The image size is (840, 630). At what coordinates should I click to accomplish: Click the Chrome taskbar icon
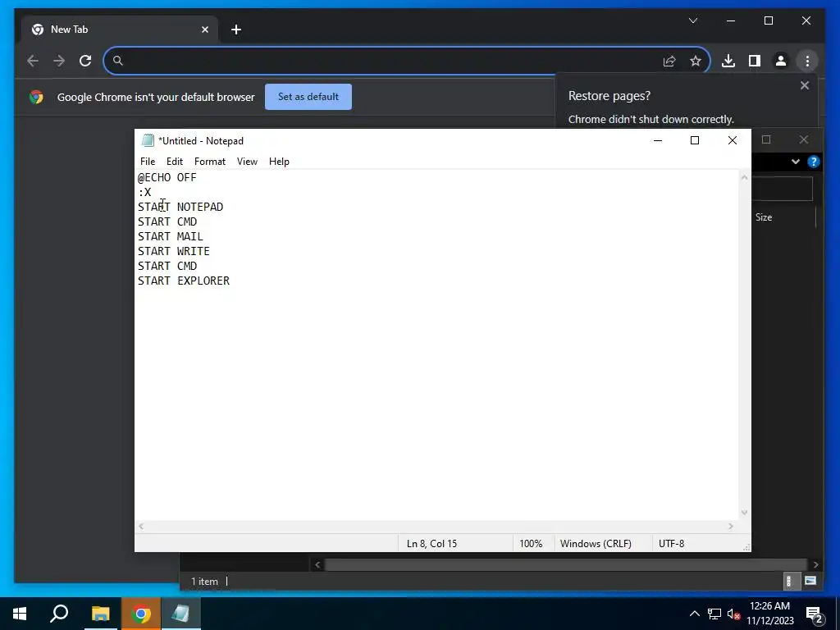coord(141,614)
